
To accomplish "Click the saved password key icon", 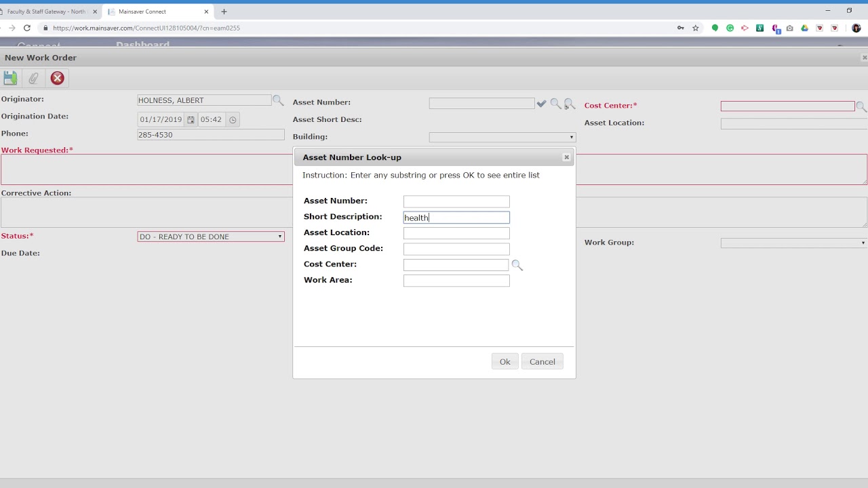I will (x=681, y=28).
